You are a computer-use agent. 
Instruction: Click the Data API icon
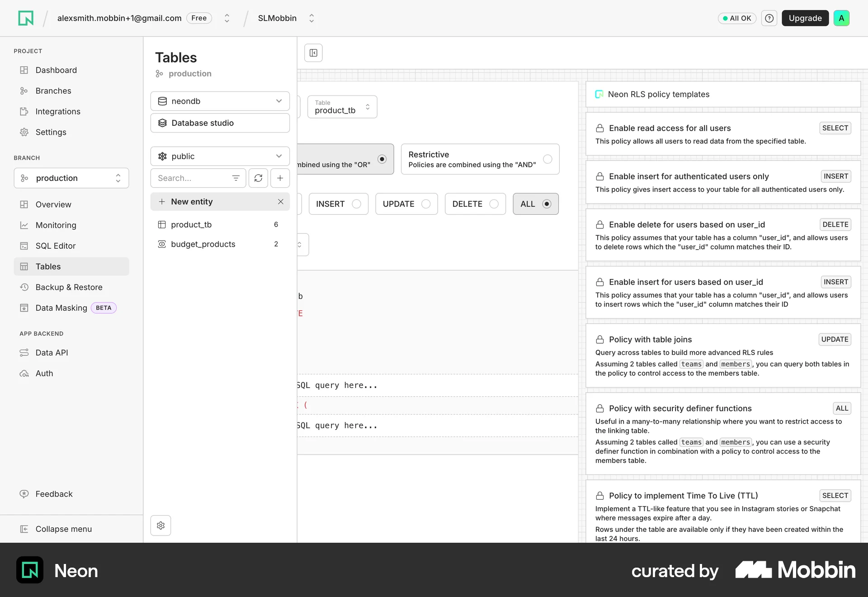coord(24,353)
